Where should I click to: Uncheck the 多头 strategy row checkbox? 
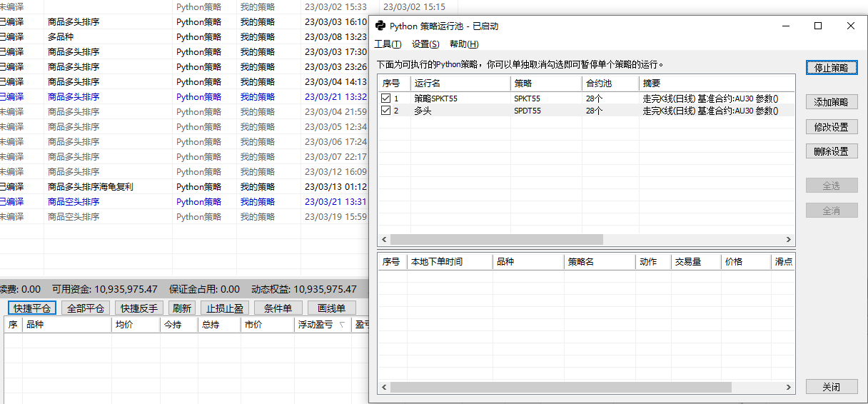pyautogui.click(x=385, y=111)
